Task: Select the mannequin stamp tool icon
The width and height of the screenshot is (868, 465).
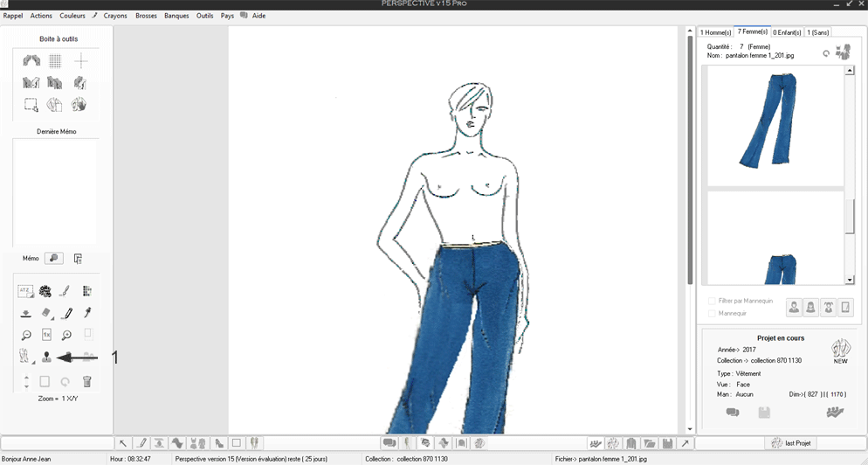Action: [46, 357]
